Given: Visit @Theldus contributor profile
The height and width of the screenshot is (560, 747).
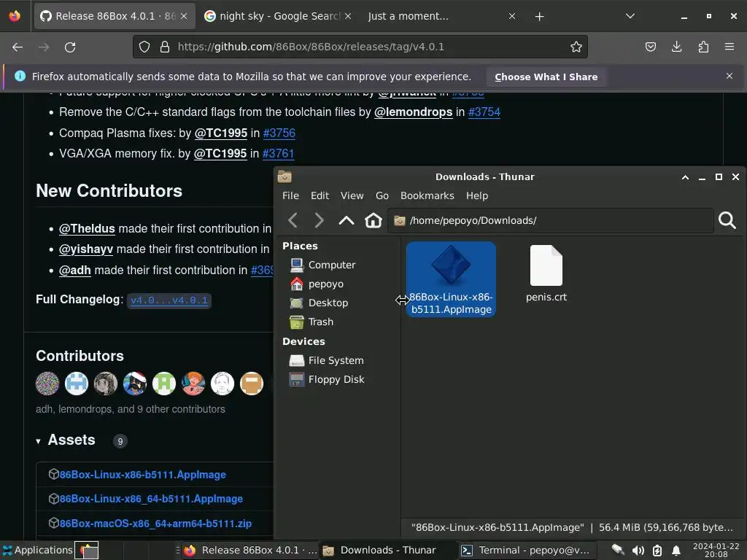Looking at the screenshot, I should pyautogui.click(x=87, y=228).
